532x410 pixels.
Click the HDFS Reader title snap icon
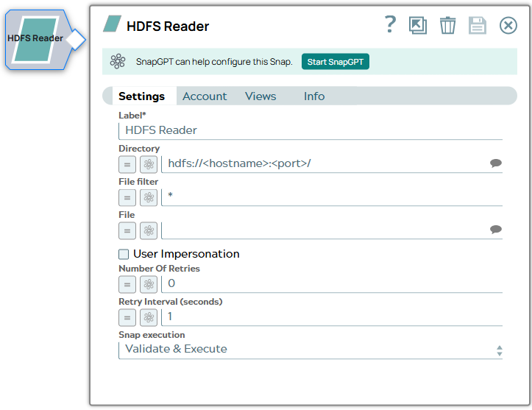(112, 24)
